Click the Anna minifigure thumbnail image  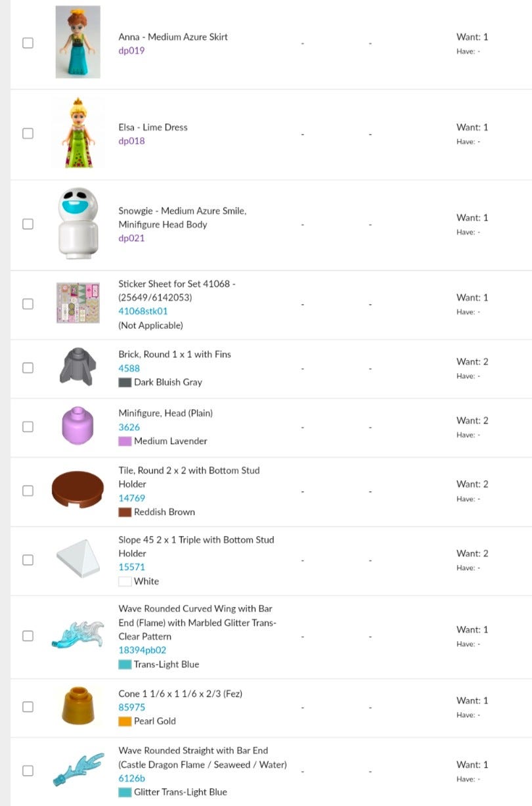78,42
